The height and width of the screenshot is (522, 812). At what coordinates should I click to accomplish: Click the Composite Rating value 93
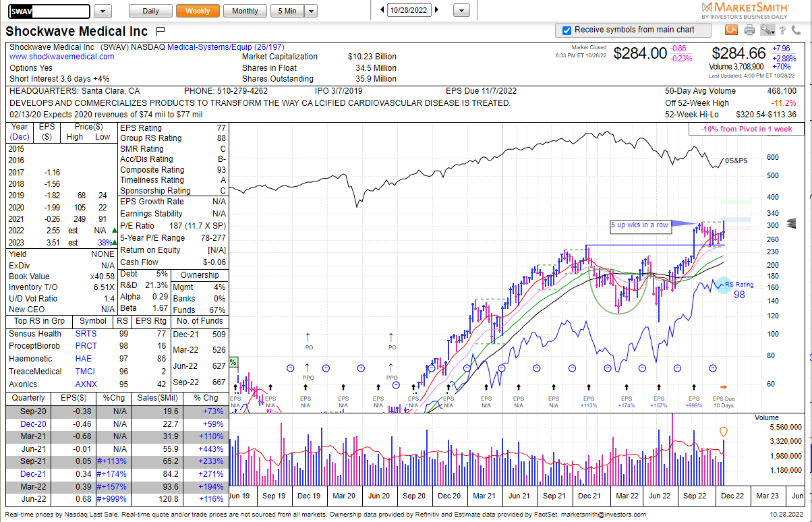point(222,170)
